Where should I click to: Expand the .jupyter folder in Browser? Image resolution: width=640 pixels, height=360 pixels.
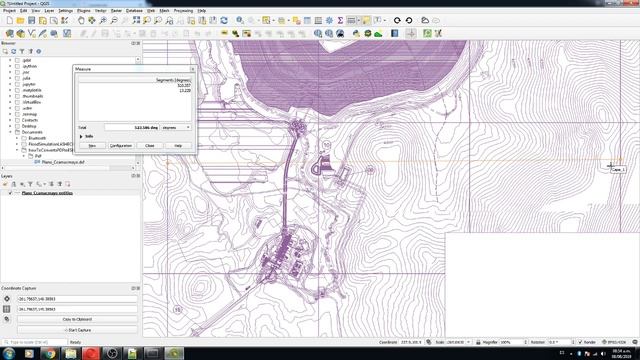(x=10, y=84)
